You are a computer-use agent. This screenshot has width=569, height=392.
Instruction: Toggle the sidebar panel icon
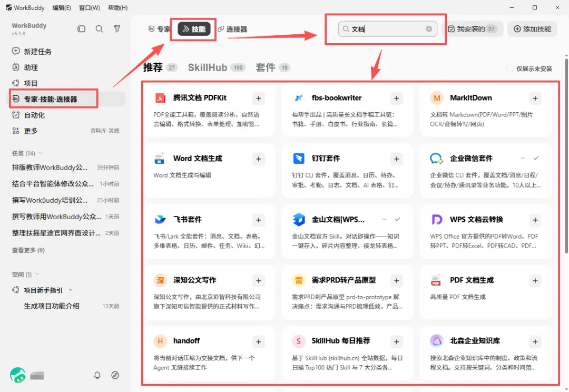pyautogui.click(x=81, y=28)
